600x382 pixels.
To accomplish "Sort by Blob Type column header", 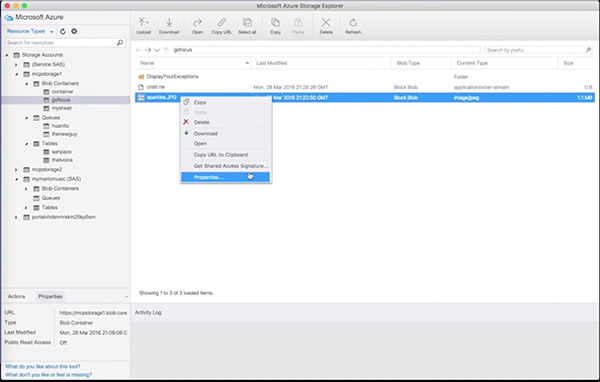I will click(x=421, y=63).
